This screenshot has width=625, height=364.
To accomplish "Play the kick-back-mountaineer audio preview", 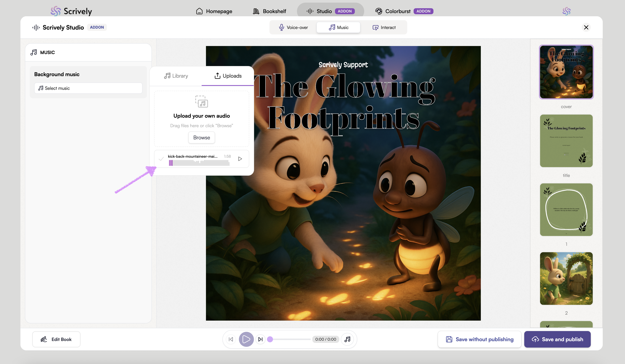I will pos(240,159).
